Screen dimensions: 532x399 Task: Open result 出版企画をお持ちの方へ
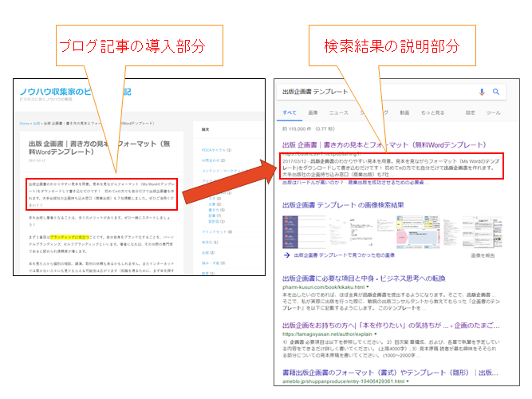[x=391, y=326]
